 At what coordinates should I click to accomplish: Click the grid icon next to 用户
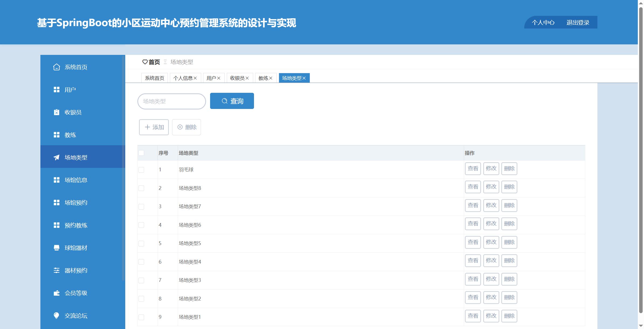tap(57, 90)
